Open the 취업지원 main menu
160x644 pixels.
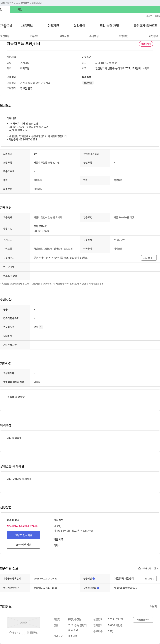tap(53, 26)
